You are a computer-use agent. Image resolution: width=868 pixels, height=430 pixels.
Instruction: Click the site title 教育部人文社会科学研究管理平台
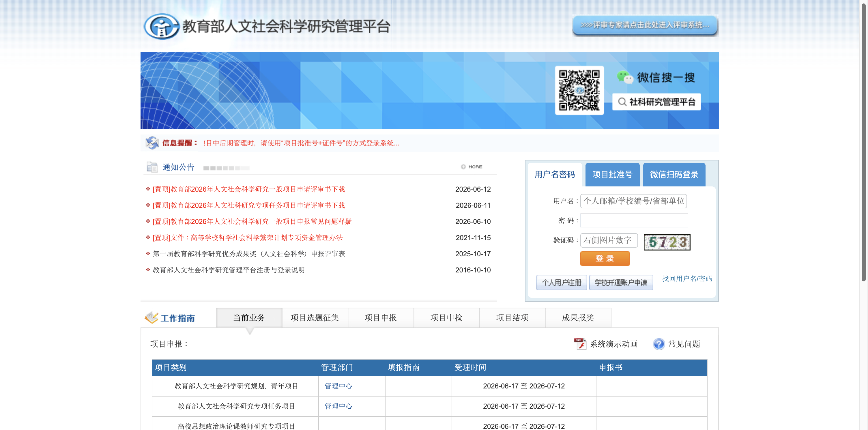(x=286, y=26)
